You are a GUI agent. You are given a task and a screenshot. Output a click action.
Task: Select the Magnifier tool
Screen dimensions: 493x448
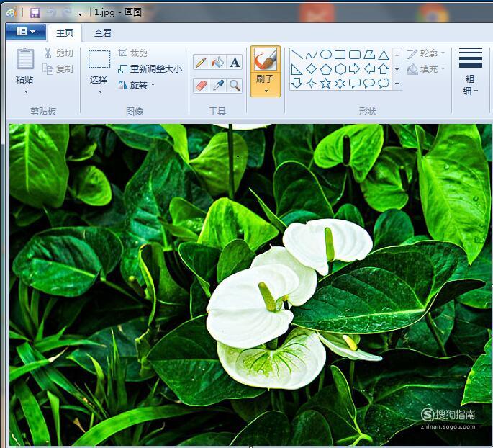pyautogui.click(x=235, y=85)
